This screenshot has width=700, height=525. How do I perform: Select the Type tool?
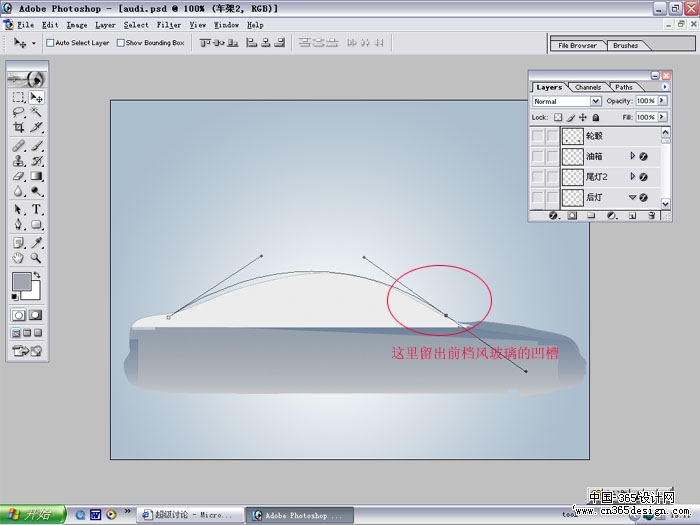point(36,209)
